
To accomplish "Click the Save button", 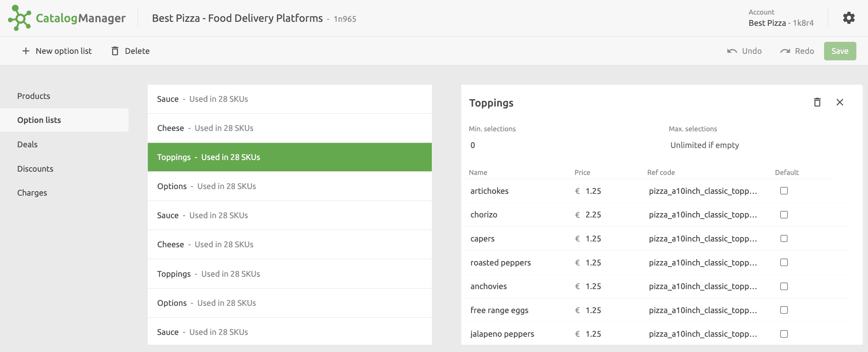I will pyautogui.click(x=840, y=51).
